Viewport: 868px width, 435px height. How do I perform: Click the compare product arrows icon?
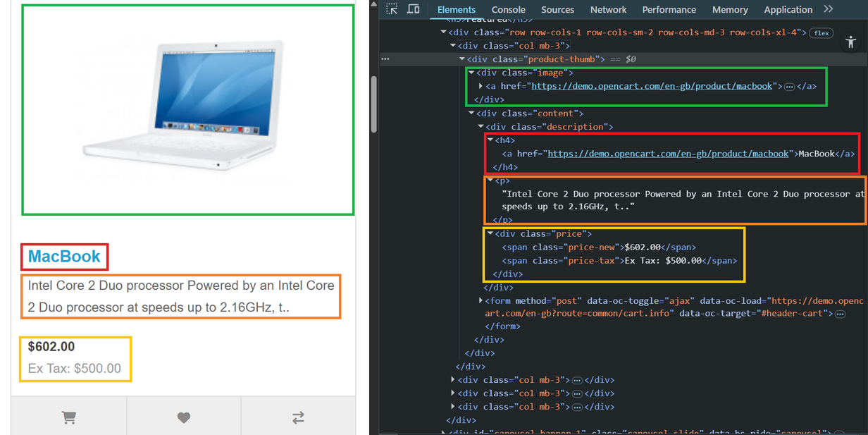298,417
